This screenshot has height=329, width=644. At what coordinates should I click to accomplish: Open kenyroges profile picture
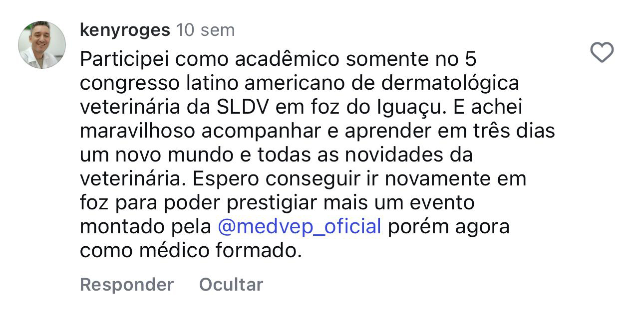pos(42,45)
